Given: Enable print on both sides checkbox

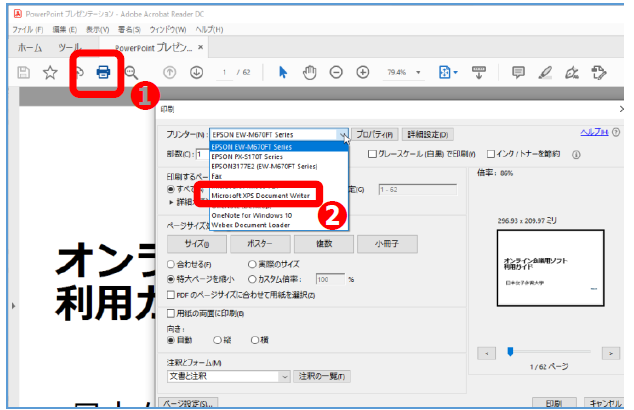Looking at the screenshot, I should coord(171,313).
